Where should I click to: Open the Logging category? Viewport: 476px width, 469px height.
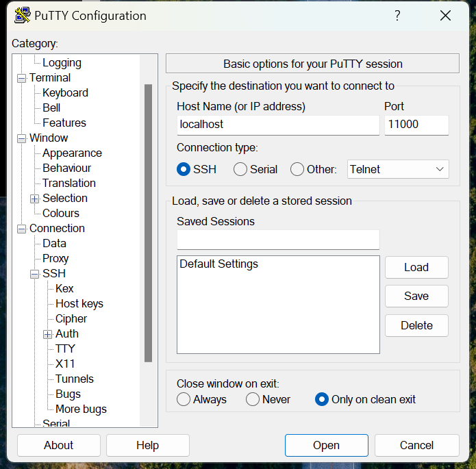coord(62,63)
